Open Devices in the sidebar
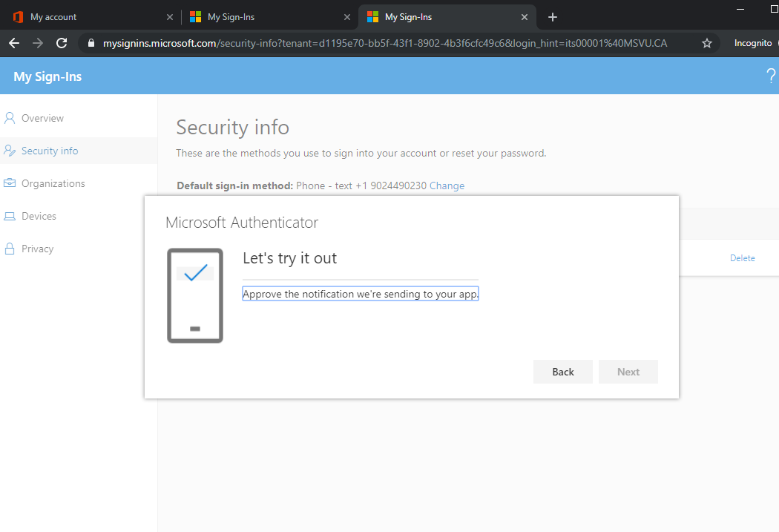This screenshot has height=532, width=779. point(39,216)
